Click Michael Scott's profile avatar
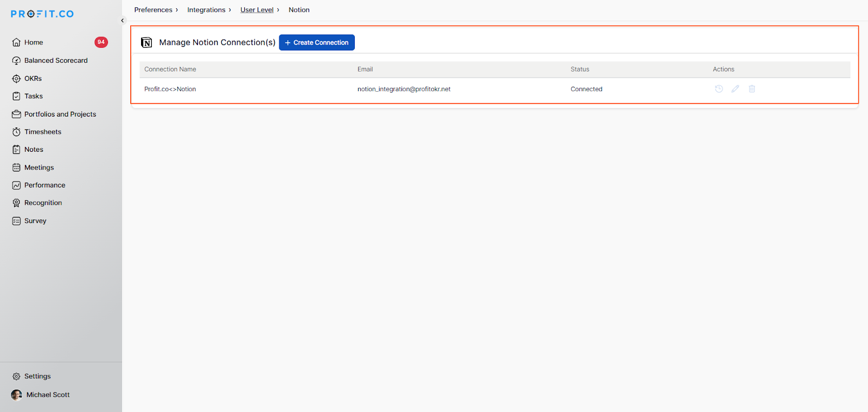The height and width of the screenshot is (412, 868). pos(16,395)
